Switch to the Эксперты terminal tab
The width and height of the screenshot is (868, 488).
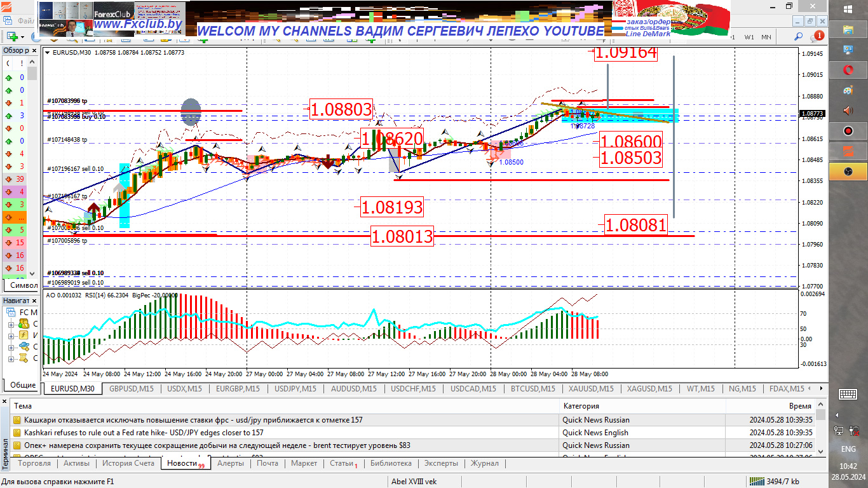pos(441,463)
